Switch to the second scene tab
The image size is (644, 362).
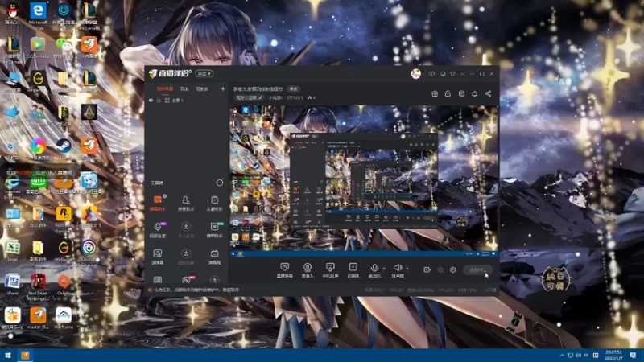(x=184, y=88)
